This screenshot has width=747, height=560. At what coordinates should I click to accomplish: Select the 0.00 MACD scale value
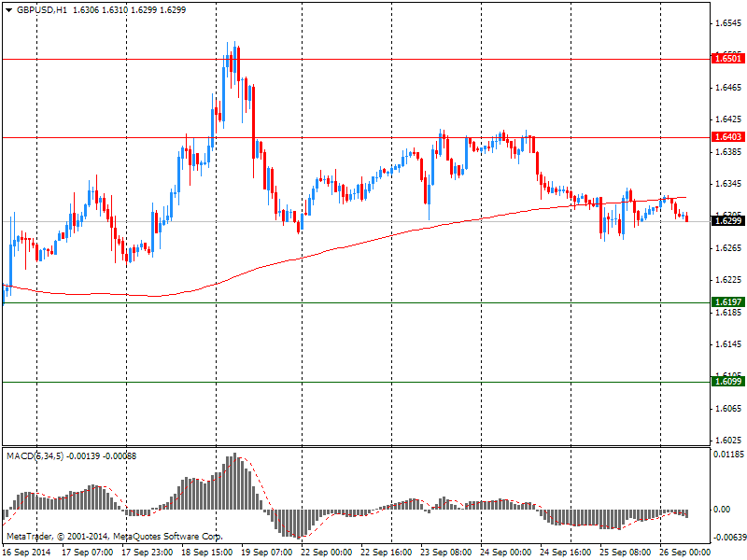pos(722,510)
